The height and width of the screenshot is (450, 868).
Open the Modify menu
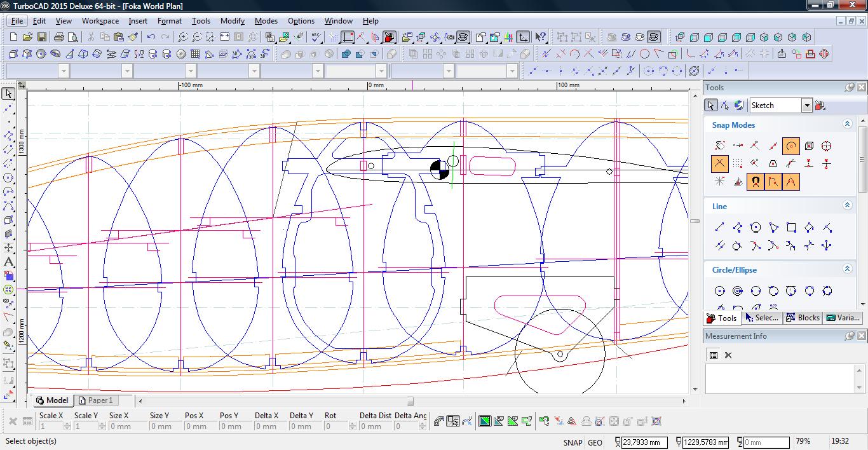(232, 21)
